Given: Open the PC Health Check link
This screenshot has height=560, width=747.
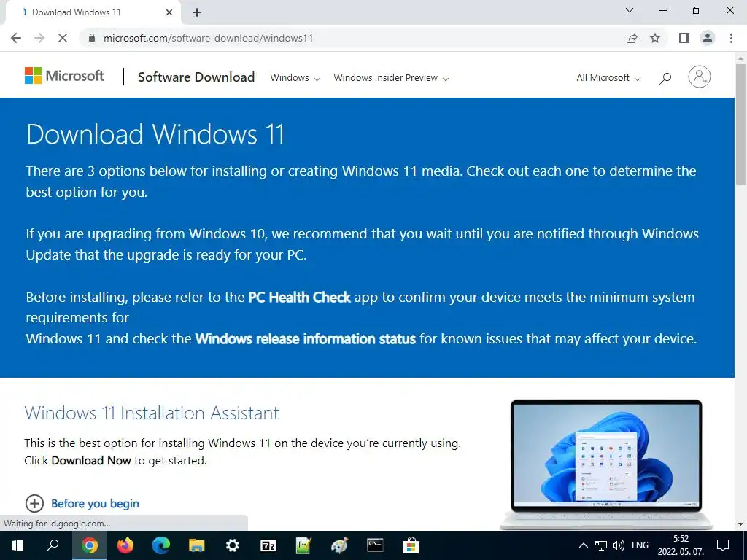Looking at the screenshot, I should click(300, 297).
